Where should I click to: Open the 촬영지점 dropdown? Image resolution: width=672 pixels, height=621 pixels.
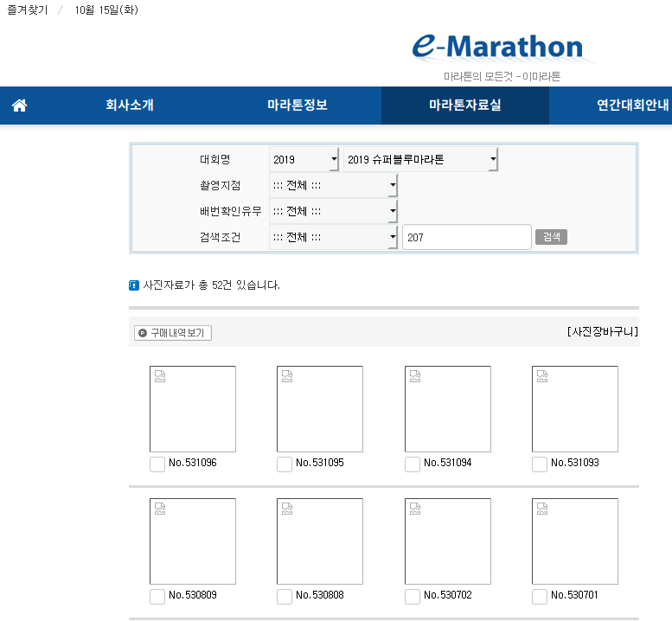coord(333,186)
